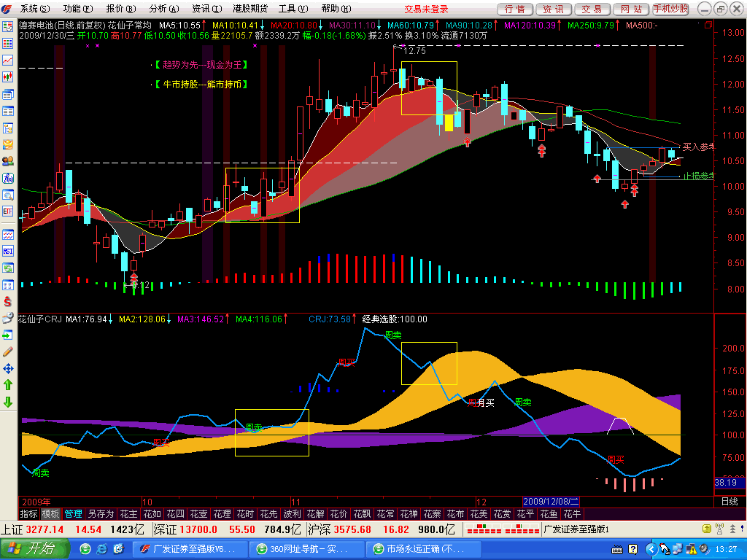The image size is (747, 560).
Task: Click the volume speaker tray icon
Action: point(703,550)
